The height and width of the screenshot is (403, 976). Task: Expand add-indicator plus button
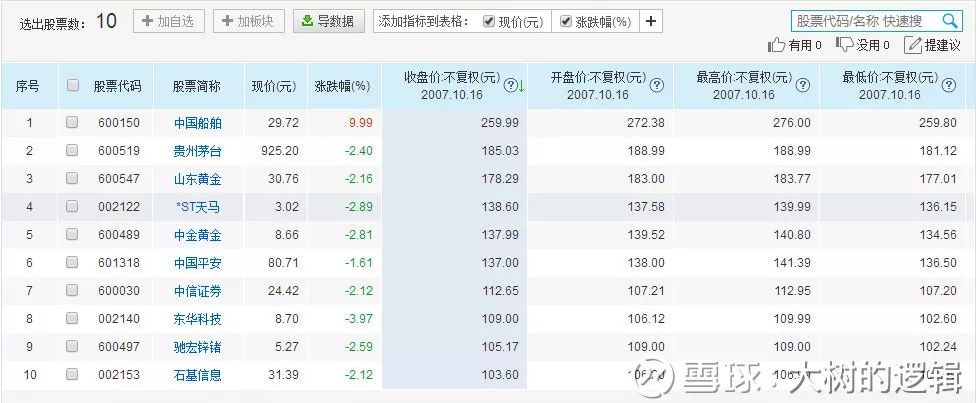(x=651, y=21)
